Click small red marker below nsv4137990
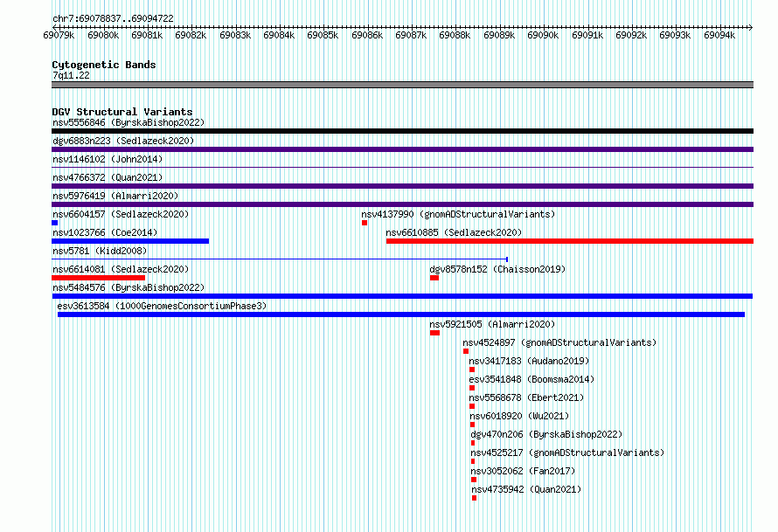This screenshot has height=532, width=778. tap(365, 223)
